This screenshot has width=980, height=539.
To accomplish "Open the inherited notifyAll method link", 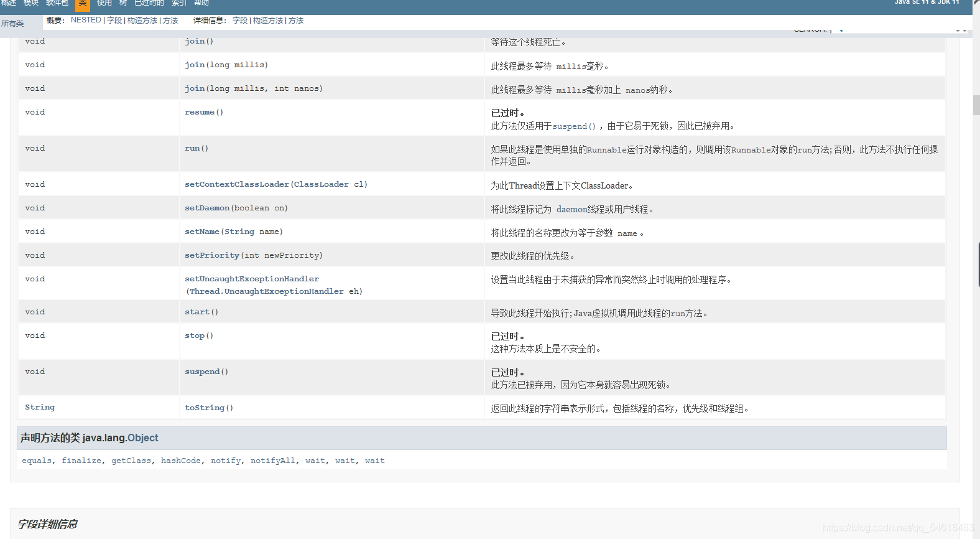I will tap(273, 461).
